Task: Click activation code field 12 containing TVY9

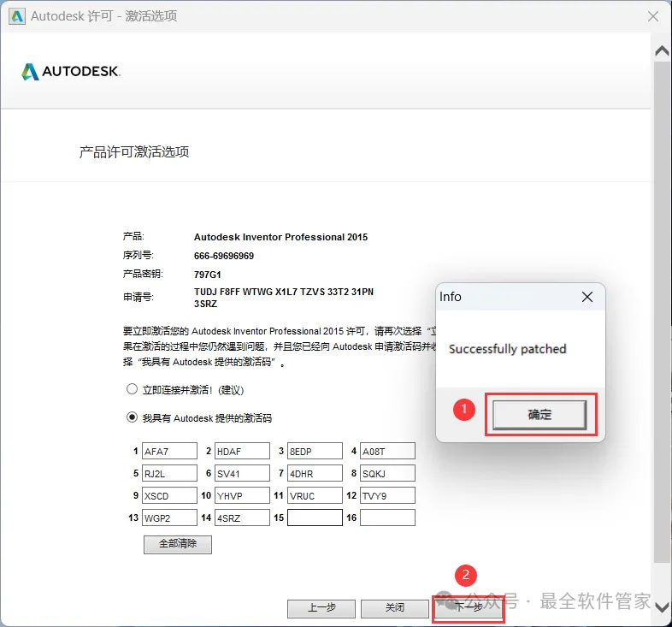Action: 387,496
